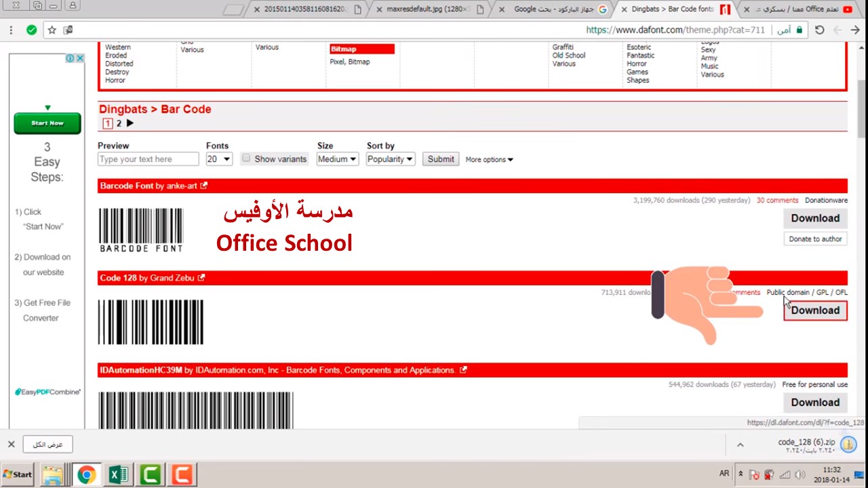Click the address bar URL
868x488 pixels.
[675, 30]
